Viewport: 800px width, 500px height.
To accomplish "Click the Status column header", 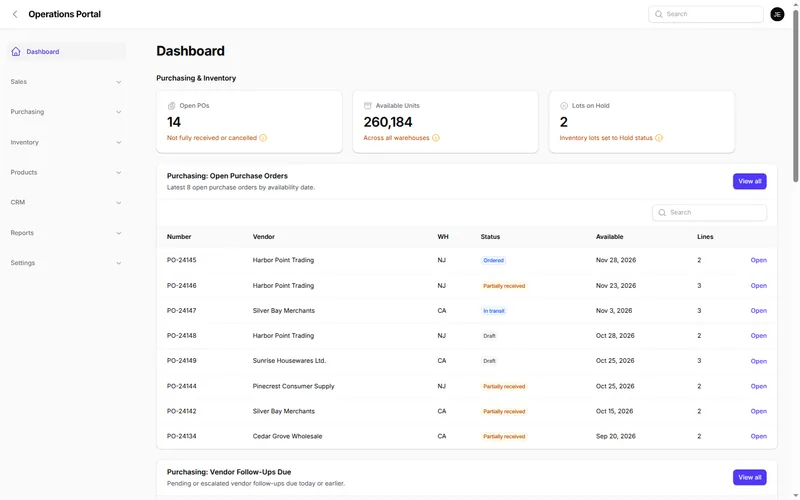I will click(x=490, y=237).
